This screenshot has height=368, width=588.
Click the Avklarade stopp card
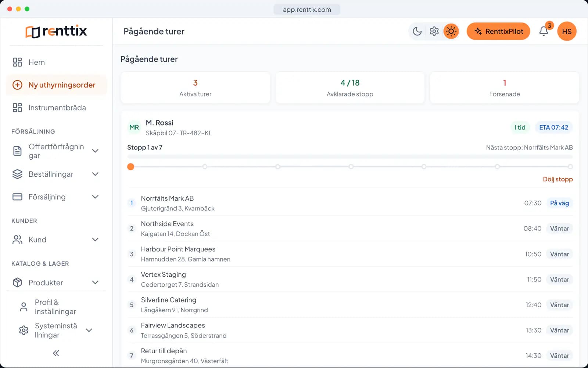350,88
